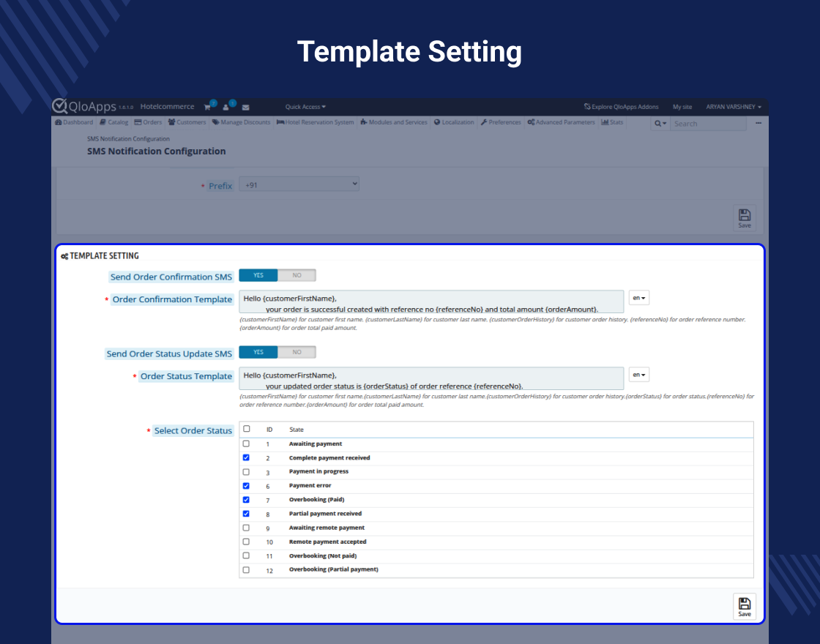Click the SMS Notification Configuration breadcrumb
The height and width of the screenshot is (644, 820).
coord(128,139)
